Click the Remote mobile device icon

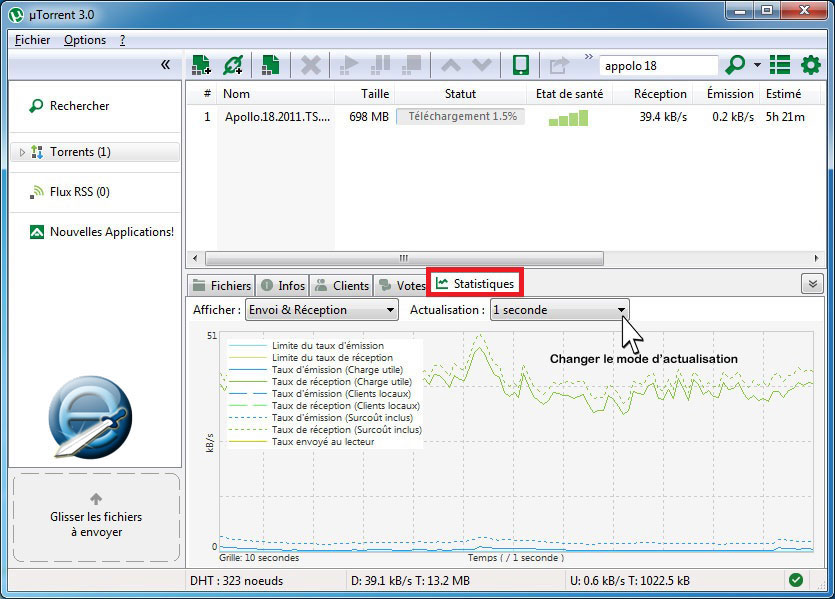coord(520,65)
